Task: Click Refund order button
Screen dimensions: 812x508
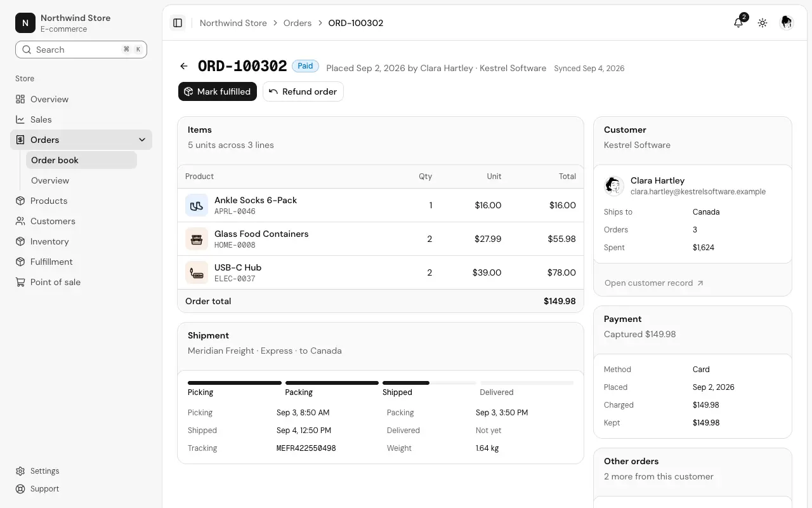Action: (303, 91)
